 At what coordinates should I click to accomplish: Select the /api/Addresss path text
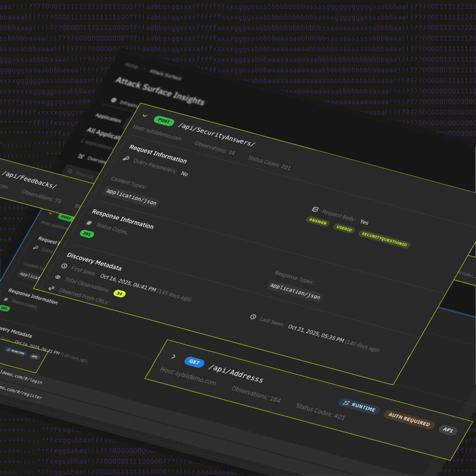[x=236, y=373]
